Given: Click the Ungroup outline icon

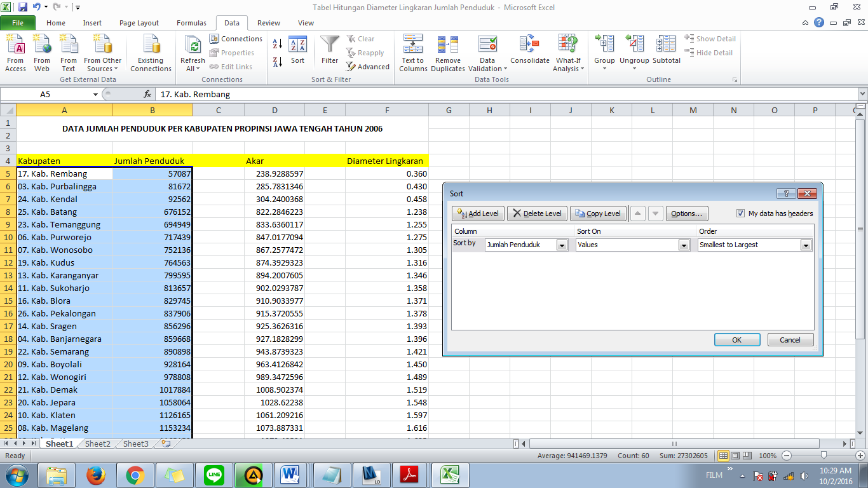Looking at the screenshot, I should (634, 53).
